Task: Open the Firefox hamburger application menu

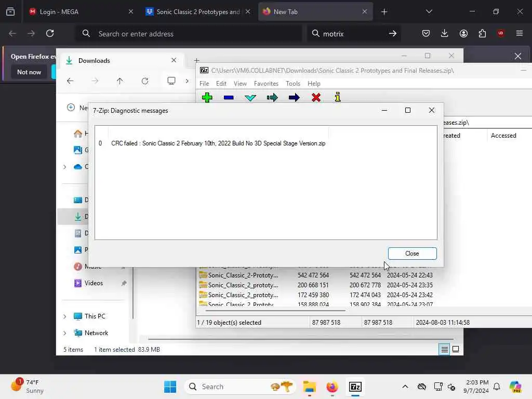Action: pyautogui.click(x=520, y=33)
